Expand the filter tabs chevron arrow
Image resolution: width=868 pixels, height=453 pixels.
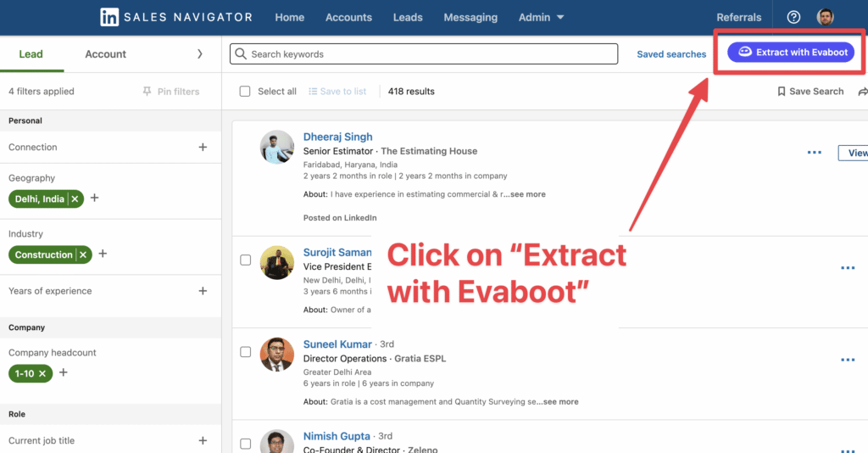click(200, 53)
